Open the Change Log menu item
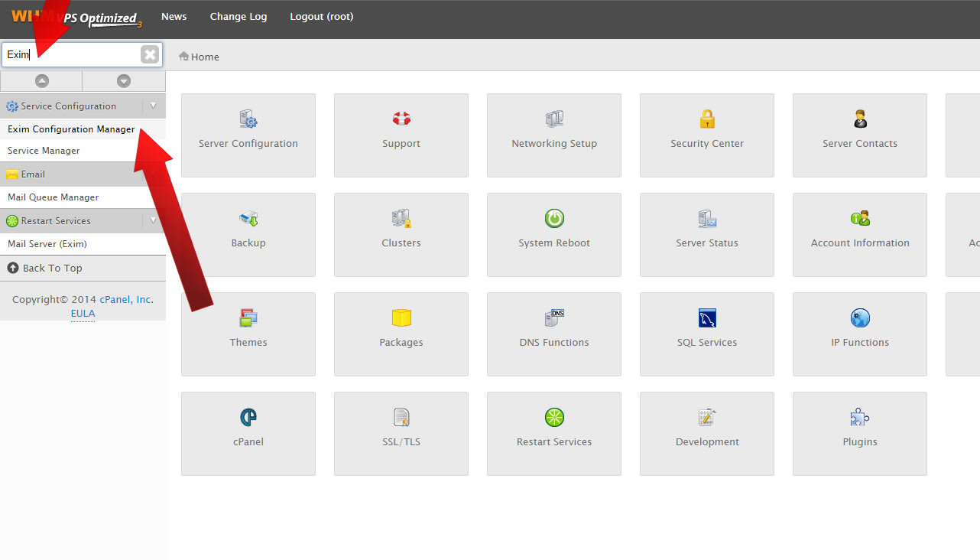 click(239, 16)
